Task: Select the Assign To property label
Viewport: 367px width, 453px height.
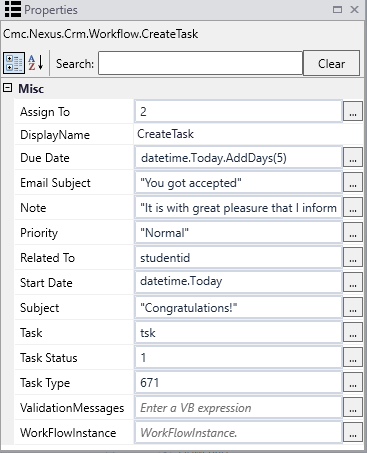Action: (45, 112)
